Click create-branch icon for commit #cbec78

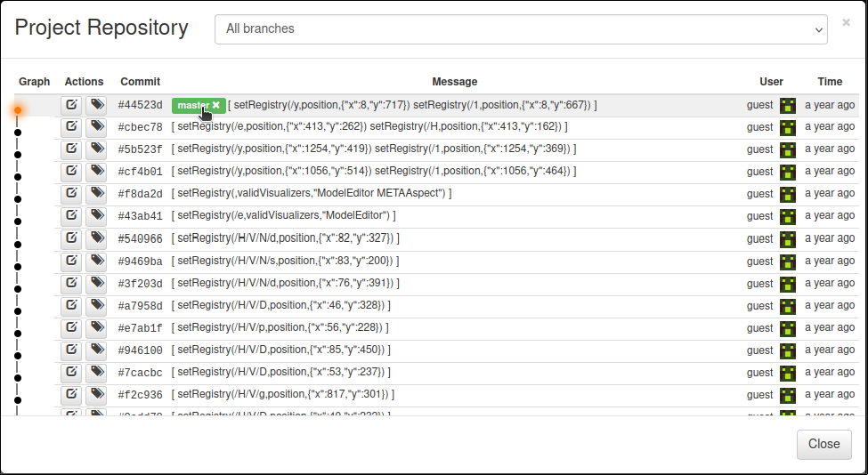tap(71, 127)
